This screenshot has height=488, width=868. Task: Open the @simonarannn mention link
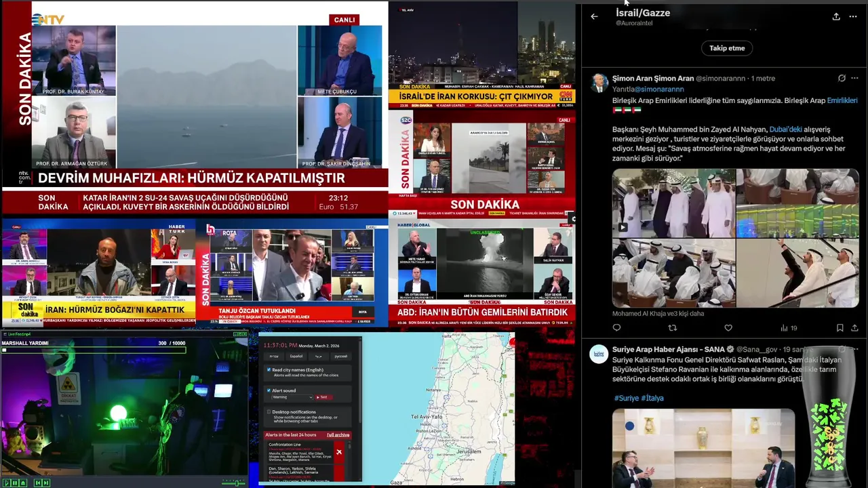[x=660, y=89]
